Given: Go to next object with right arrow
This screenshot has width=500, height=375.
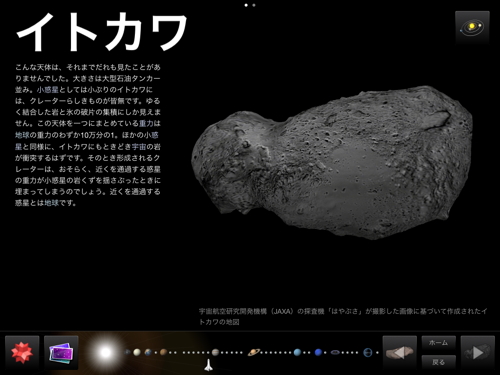Looking at the screenshot, I should pos(477,353).
